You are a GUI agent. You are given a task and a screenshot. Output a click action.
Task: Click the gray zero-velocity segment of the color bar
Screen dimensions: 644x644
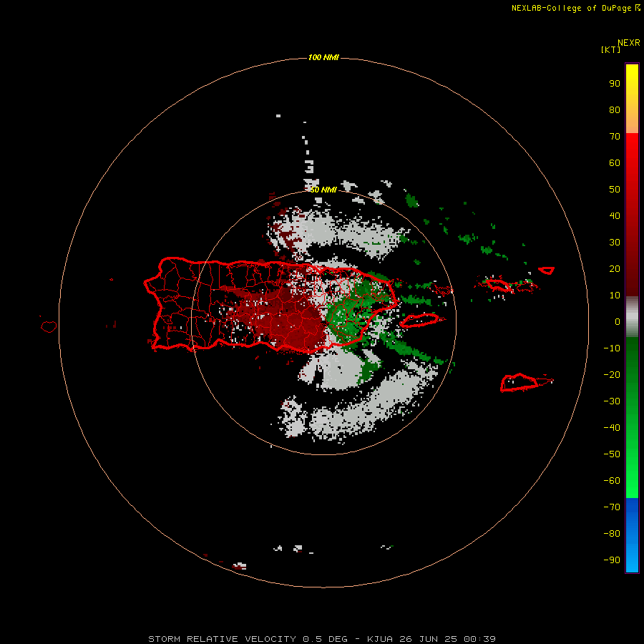pos(632,317)
